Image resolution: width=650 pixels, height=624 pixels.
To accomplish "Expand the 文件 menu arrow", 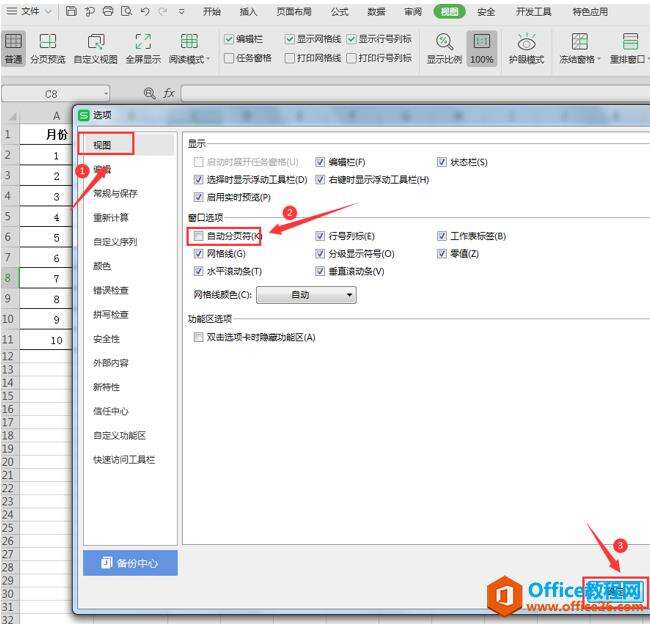I will pos(48,12).
